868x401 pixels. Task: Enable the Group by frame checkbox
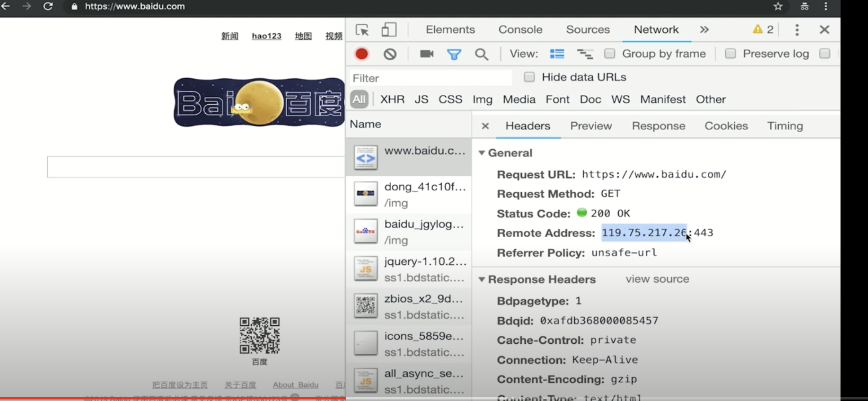click(x=610, y=53)
